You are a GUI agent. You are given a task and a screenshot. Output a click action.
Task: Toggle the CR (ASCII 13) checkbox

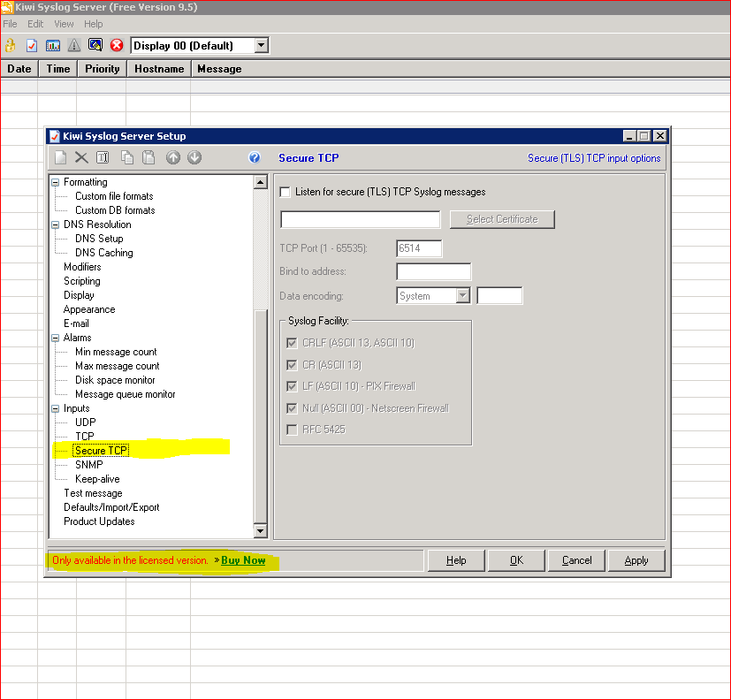click(x=292, y=365)
